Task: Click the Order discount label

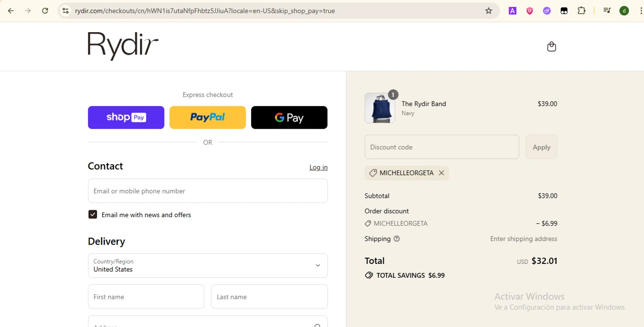Action: pos(386,211)
